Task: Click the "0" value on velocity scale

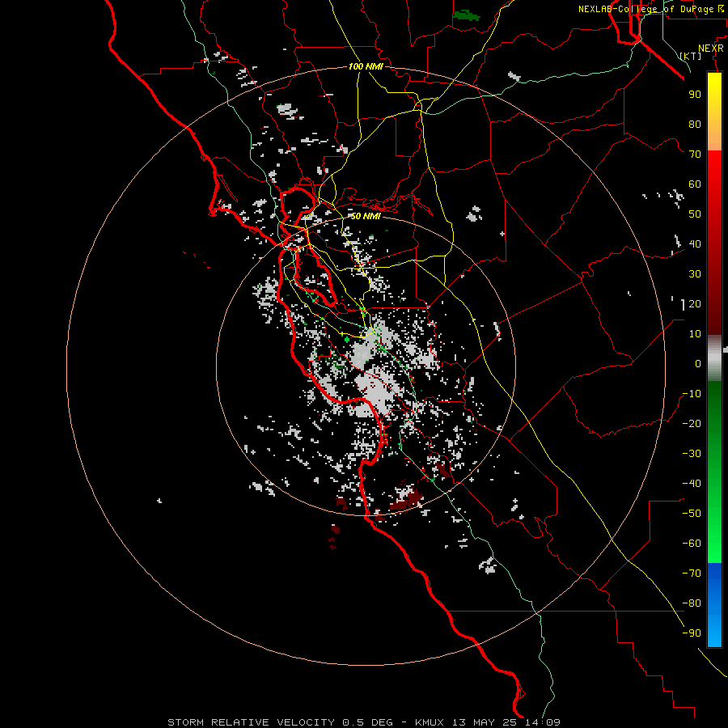Action: (x=698, y=364)
